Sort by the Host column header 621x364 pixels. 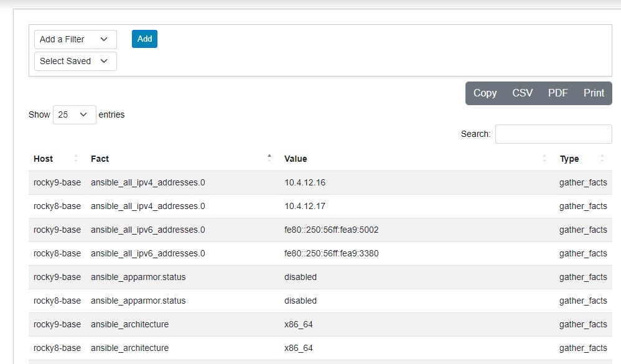click(44, 159)
